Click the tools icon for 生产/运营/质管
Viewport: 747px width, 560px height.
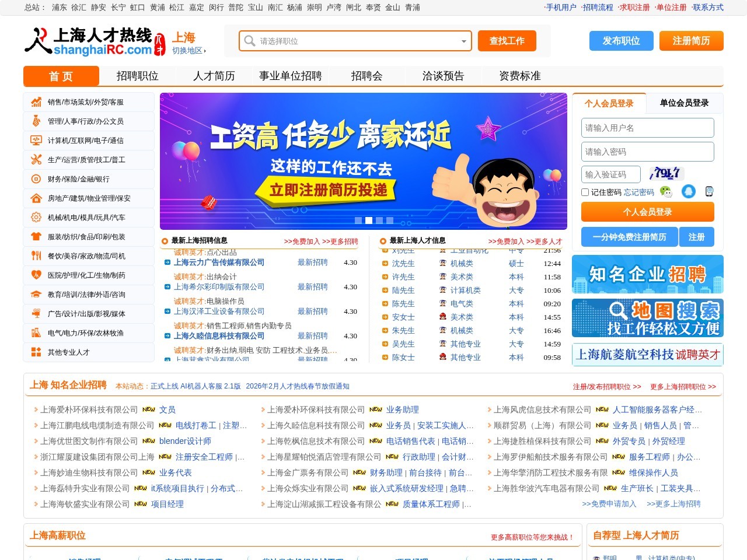[36, 160]
